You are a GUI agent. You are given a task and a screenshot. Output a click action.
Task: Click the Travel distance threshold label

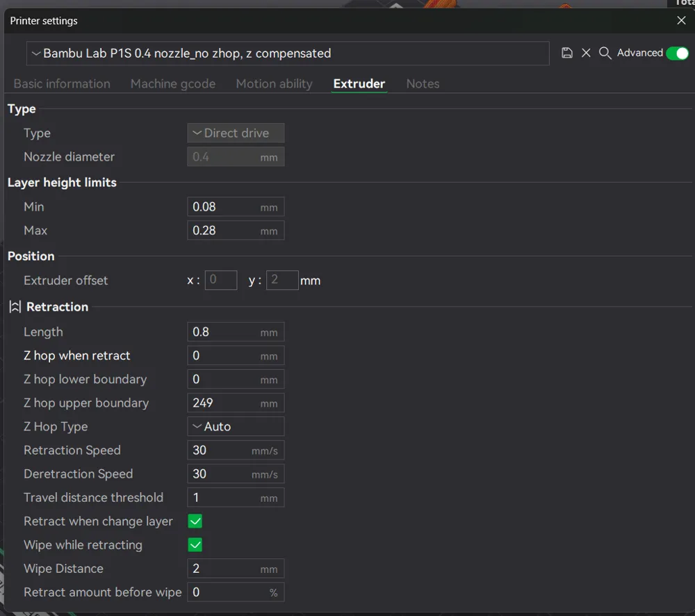pos(93,498)
